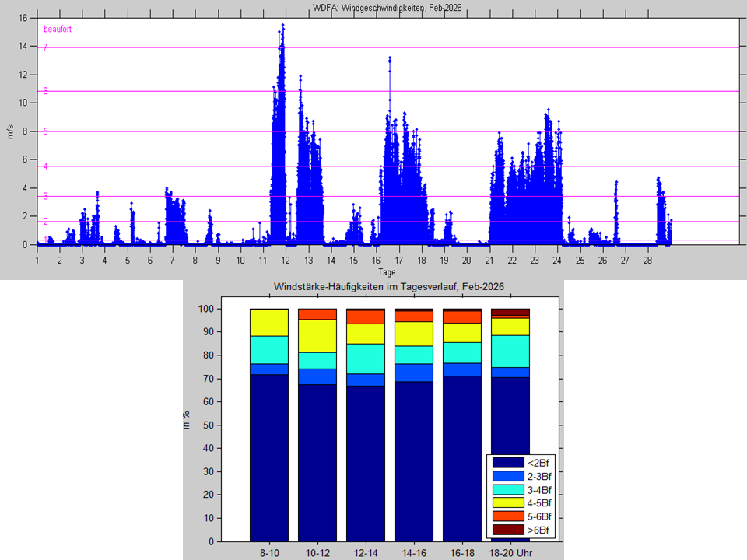This screenshot has width=747, height=560.
Task: Click the highest wind peak near day 12
Action: tap(283, 26)
